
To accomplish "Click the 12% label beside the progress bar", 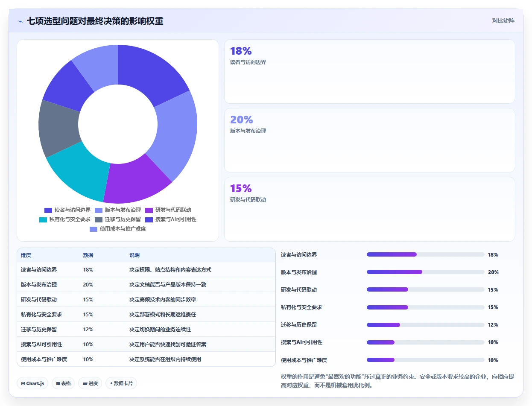I will tap(493, 325).
